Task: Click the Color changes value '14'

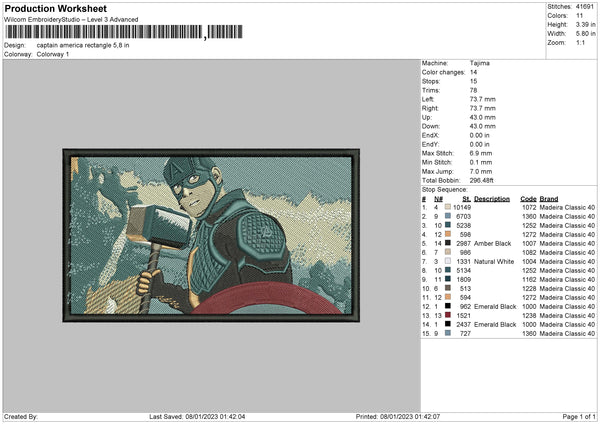Action: [473, 72]
